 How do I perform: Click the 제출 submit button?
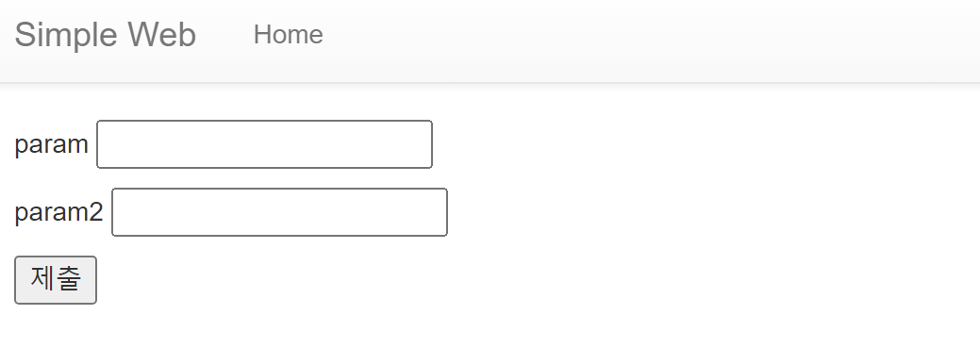click(56, 280)
